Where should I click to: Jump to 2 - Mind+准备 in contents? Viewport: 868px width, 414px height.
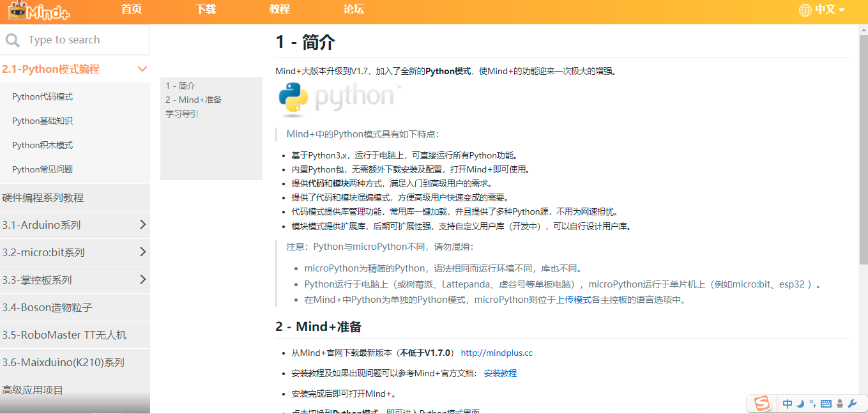click(194, 100)
